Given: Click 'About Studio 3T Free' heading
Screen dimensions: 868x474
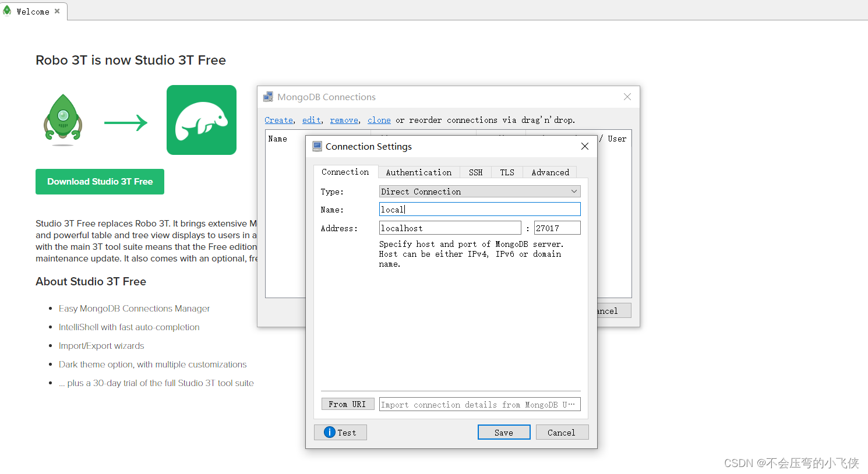Looking at the screenshot, I should coord(91,281).
